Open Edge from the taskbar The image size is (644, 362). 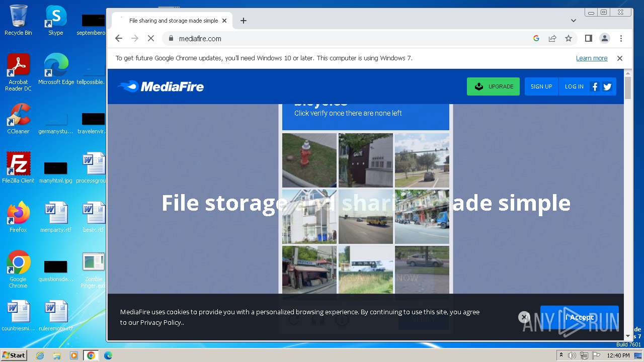point(108,355)
